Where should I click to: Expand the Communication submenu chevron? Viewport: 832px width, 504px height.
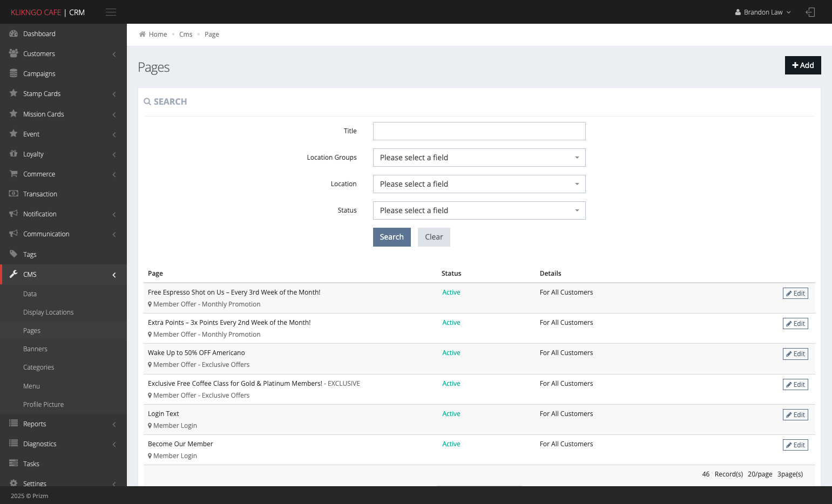pyautogui.click(x=114, y=234)
